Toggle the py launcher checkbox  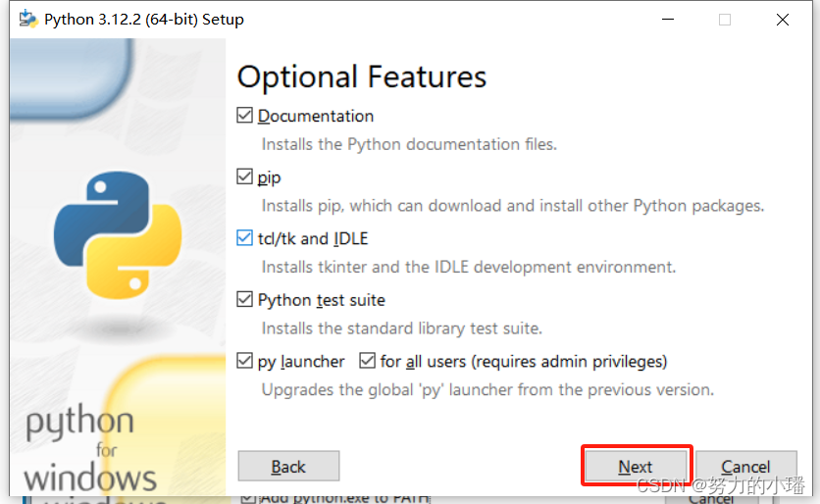point(244,361)
